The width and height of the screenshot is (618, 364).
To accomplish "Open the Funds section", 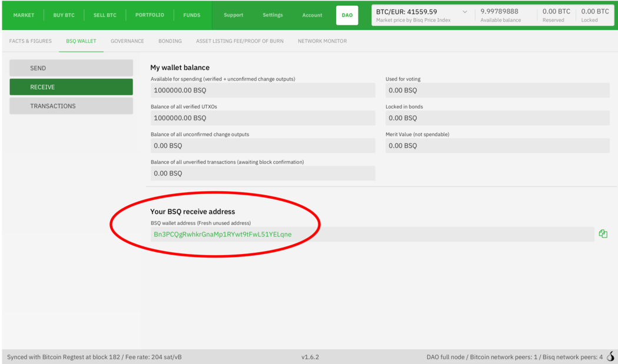I will pyautogui.click(x=191, y=15).
